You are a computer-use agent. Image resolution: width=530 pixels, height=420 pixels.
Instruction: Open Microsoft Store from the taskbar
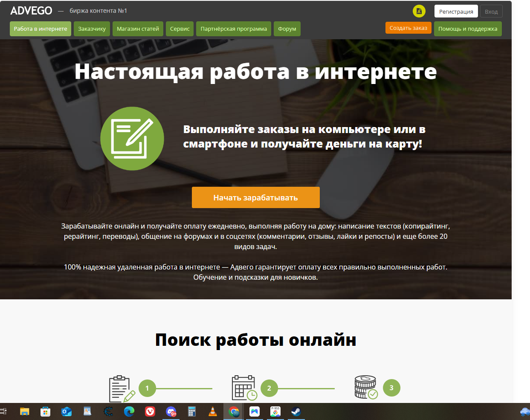point(45,411)
